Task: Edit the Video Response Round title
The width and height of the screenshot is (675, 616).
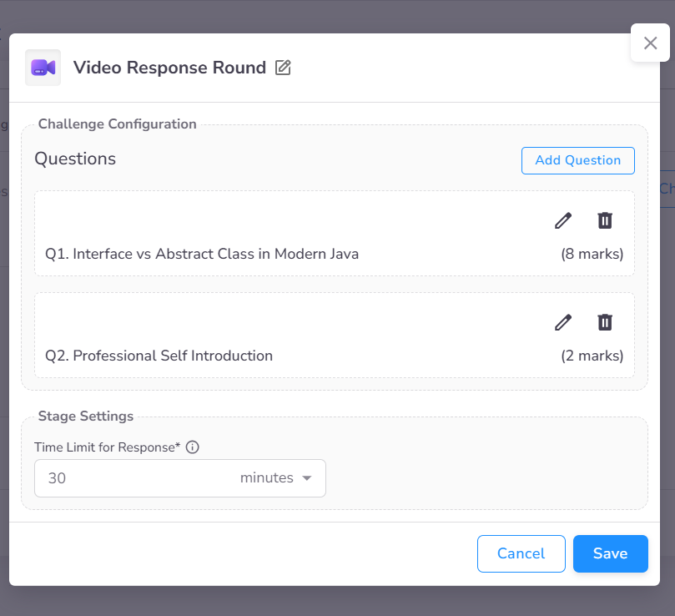Action: click(x=283, y=68)
